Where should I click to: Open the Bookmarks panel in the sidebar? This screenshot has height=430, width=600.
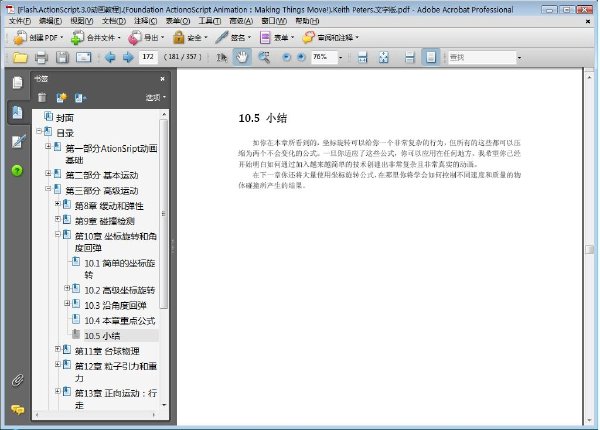17,112
